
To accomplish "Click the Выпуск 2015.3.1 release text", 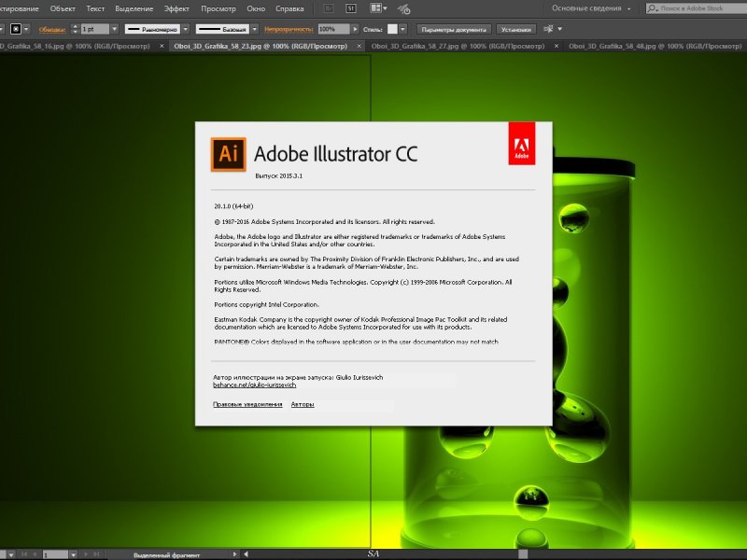I will [278, 175].
